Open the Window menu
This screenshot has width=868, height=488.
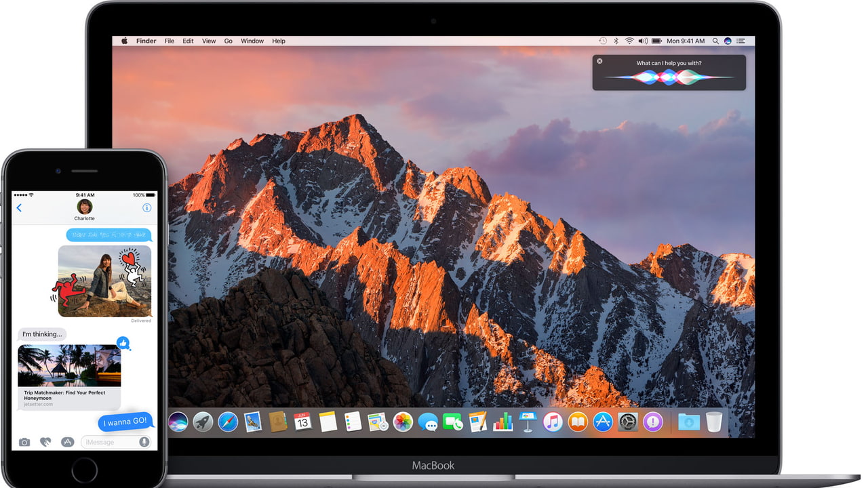tap(252, 41)
